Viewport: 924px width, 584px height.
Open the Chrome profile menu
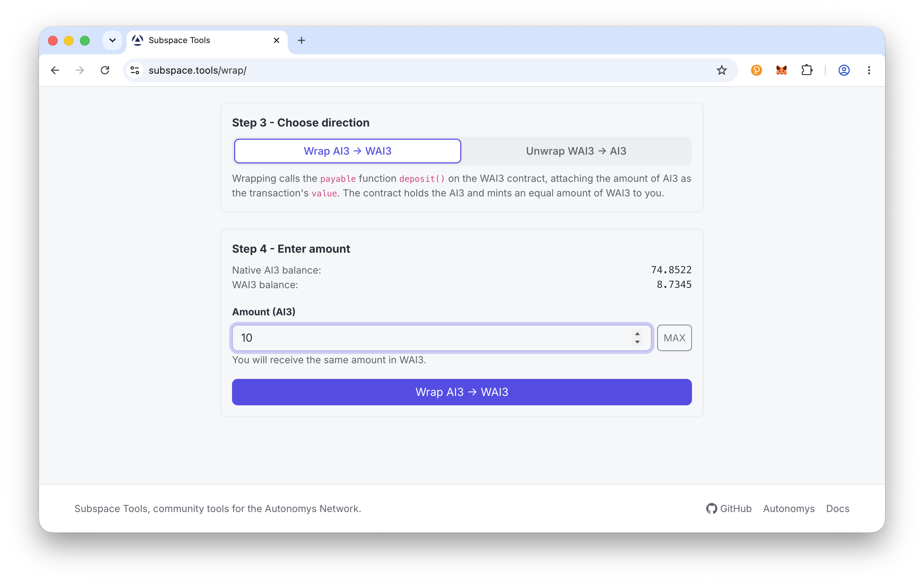coord(843,70)
